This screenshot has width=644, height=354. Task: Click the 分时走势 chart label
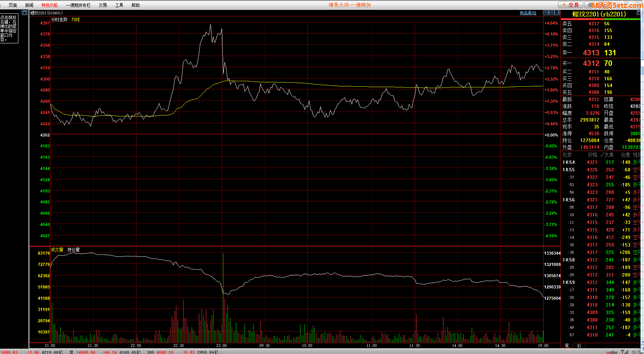click(x=59, y=19)
